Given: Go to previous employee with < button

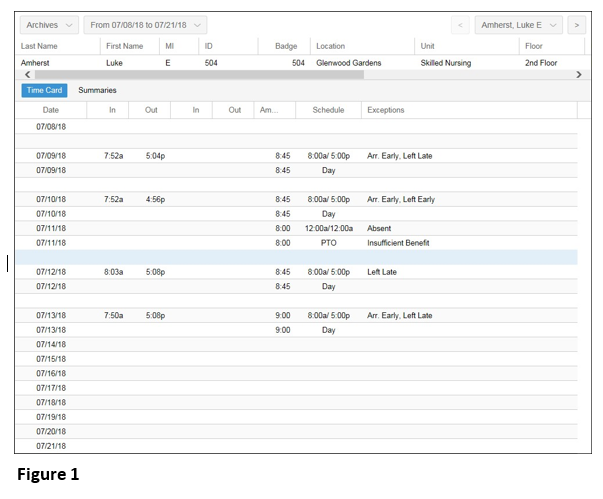Looking at the screenshot, I should pos(460,25).
